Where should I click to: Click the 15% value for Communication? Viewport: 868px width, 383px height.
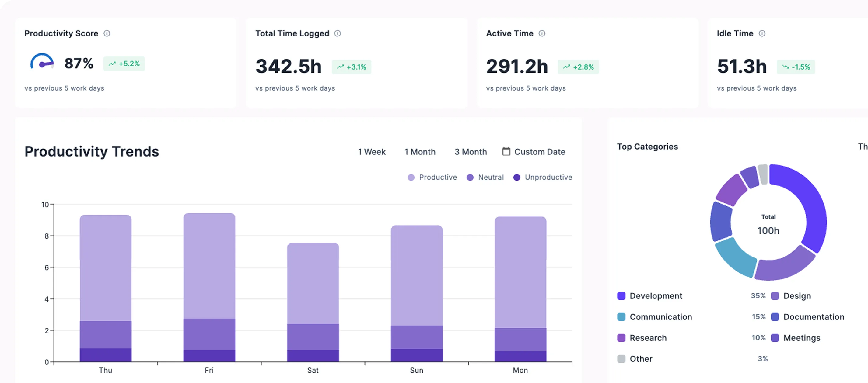[x=759, y=317]
